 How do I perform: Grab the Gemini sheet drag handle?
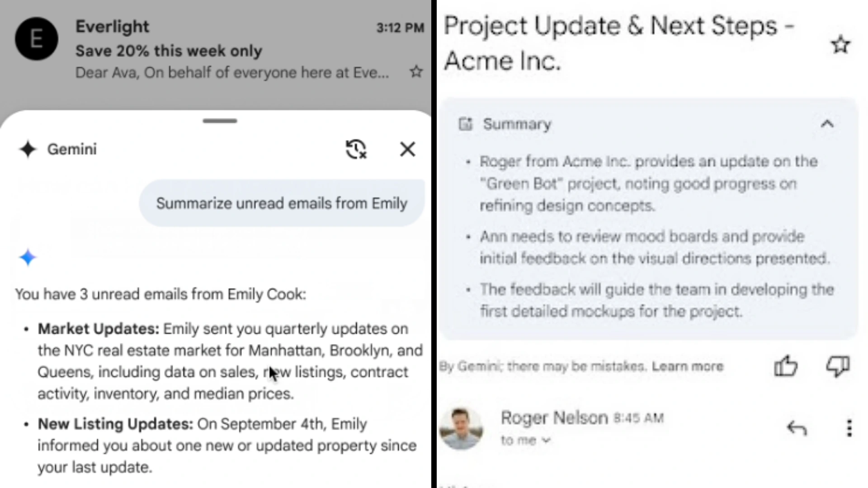(x=220, y=121)
